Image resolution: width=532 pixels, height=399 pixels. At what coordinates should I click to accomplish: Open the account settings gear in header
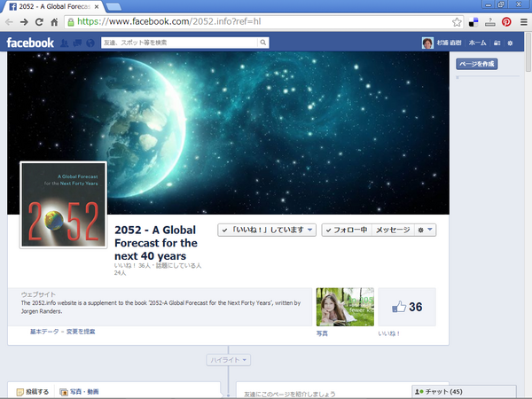[510, 43]
